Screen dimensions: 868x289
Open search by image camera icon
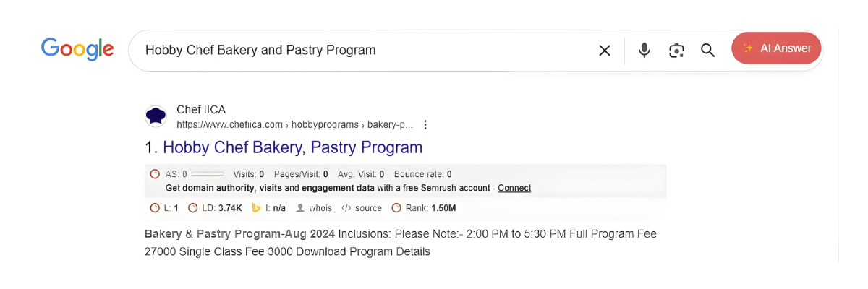click(x=676, y=50)
